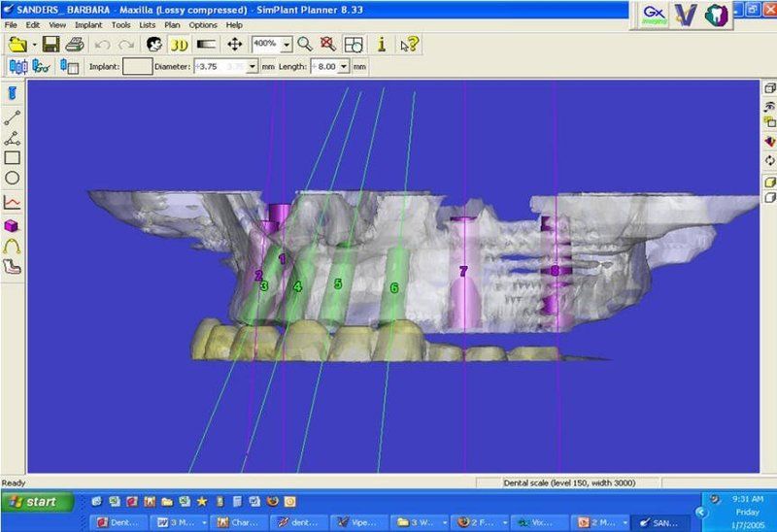
Task: Select the add implant tool in sidebar
Action: [x=12, y=92]
